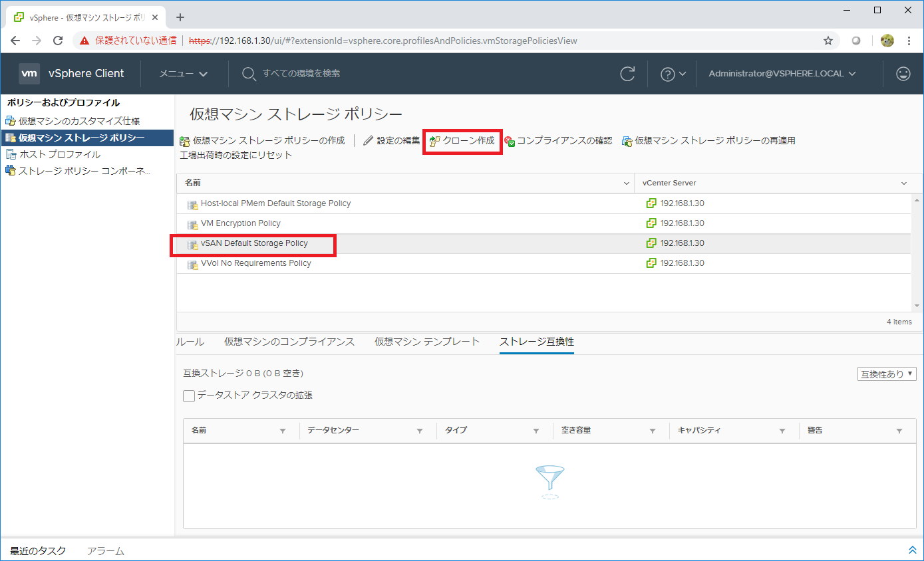Click the funnel icon in empty table
The image size is (924, 561).
coord(549,482)
